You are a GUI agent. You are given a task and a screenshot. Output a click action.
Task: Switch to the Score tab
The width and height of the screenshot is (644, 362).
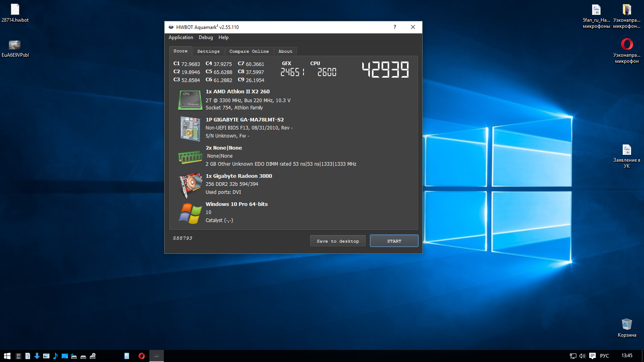click(x=180, y=51)
